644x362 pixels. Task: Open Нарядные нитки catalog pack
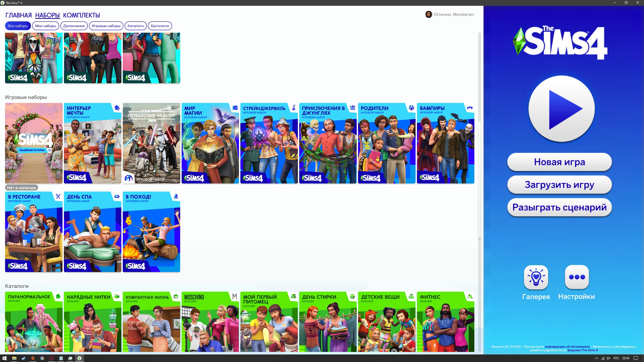pyautogui.click(x=93, y=322)
